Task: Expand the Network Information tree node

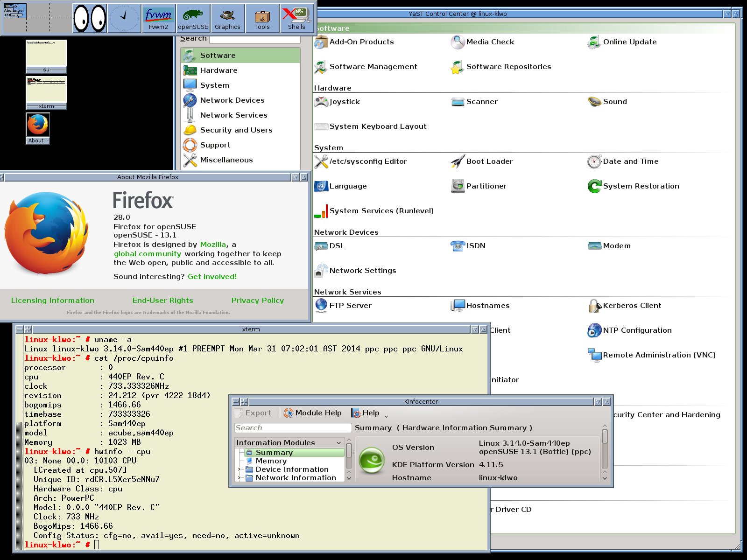Action: pyautogui.click(x=240, y=478)
